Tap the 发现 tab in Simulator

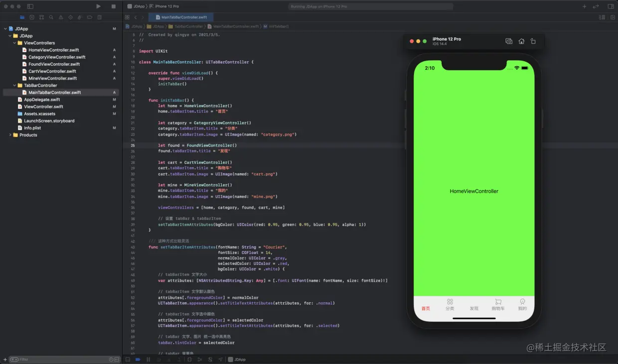pyautogui.click(x=474, y=308)
